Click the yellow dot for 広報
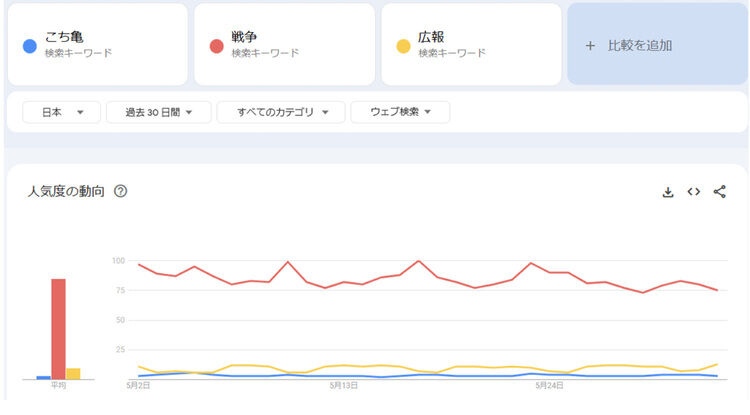This screenshot has width=750, height=415. click(x=403, y=45)
